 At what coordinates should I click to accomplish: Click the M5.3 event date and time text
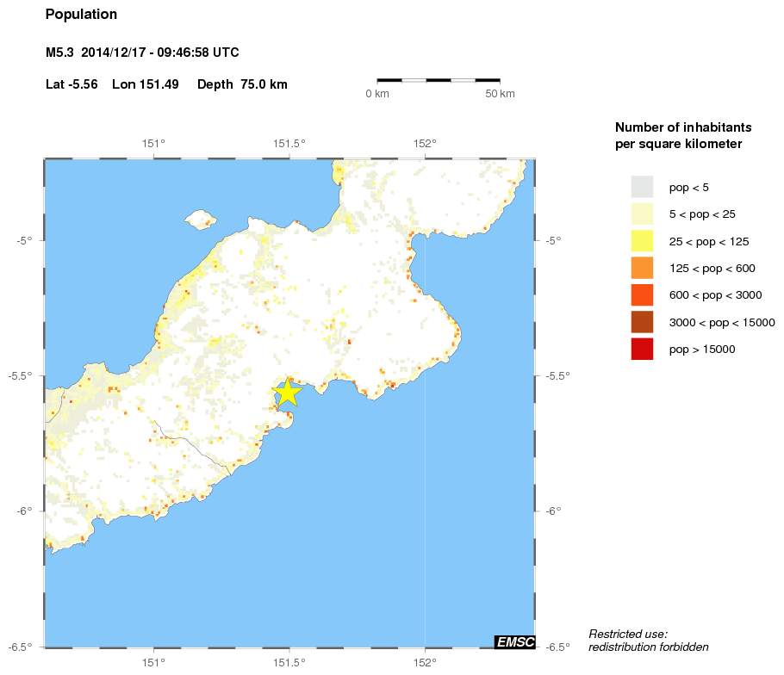(x=142, y=53)
